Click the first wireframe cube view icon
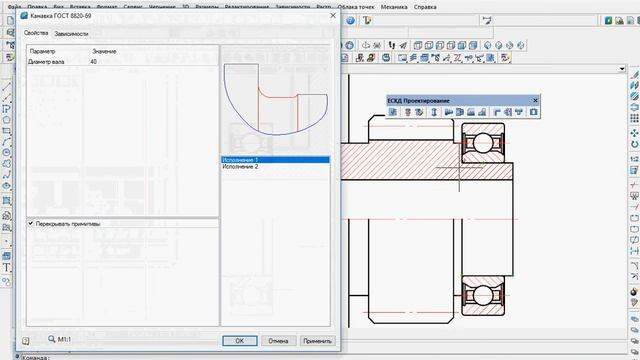Screen dimensions: 640x360 [x=418, y=45]
